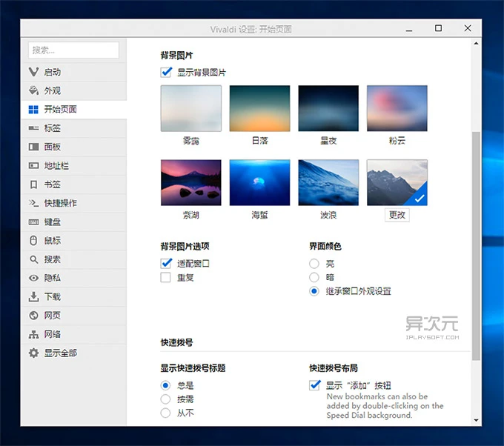Select 亮 interface color
This screenshot has width=504, height=446.
(314, 264)
